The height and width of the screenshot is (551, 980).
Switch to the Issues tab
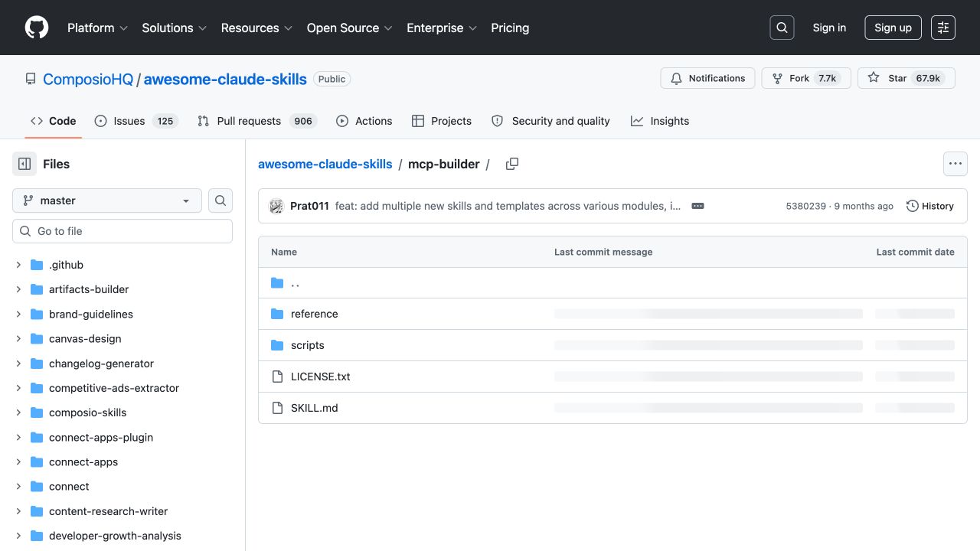coord(136,121)
